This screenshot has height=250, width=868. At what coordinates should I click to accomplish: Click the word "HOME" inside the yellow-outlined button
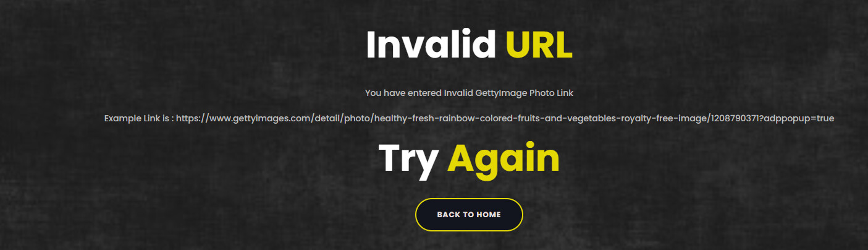pos(488,215)
